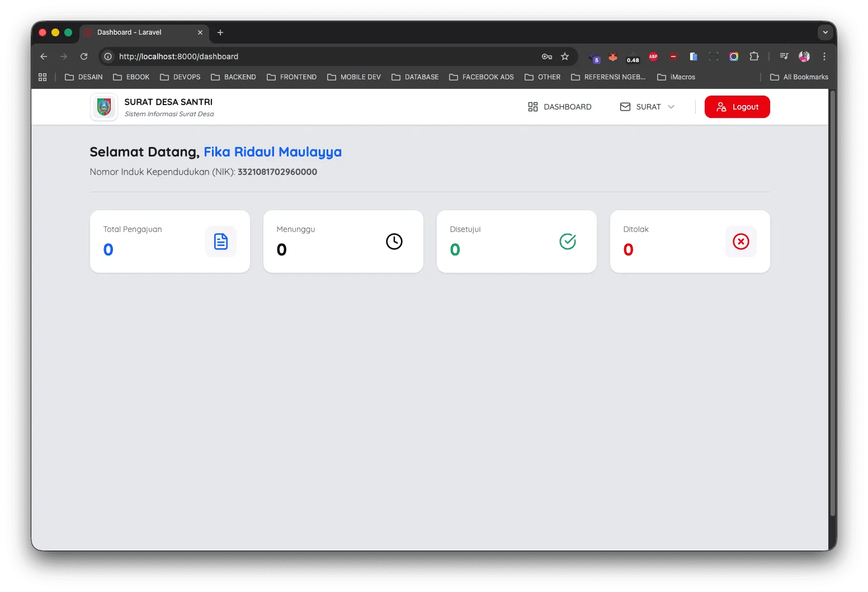Viewport: 868px width, 592px height.
Task: Open the FACEBOOK ADS bookmarks folder
Action: (482, 77)
